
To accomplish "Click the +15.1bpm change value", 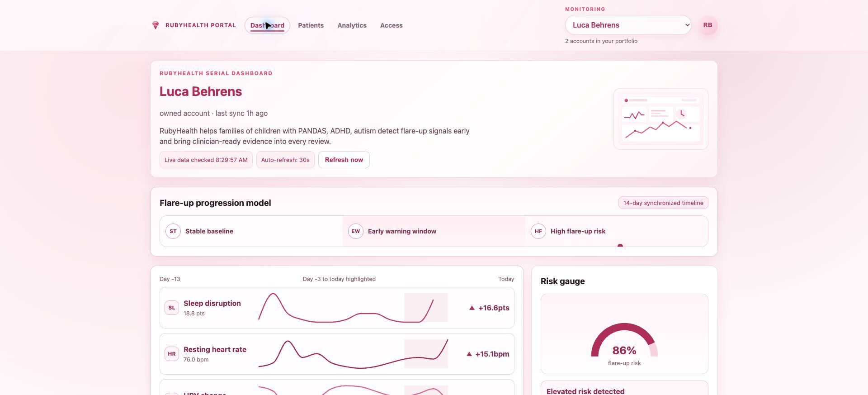I will (x=492, y=354).
